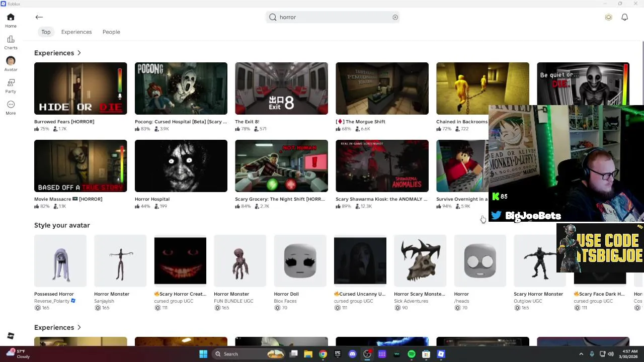Open the Avatar page in sidebar

pyautogui.click(x=11, y=64)
